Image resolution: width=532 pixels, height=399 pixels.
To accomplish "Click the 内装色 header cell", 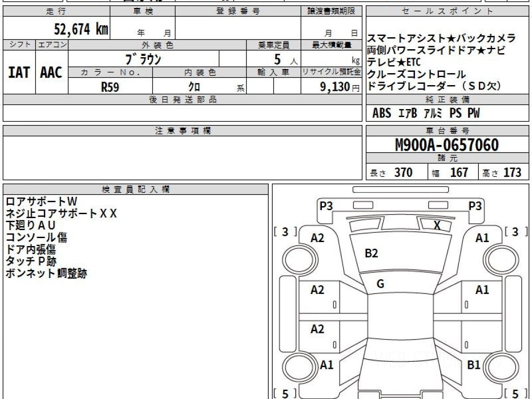I will (199, 72).
